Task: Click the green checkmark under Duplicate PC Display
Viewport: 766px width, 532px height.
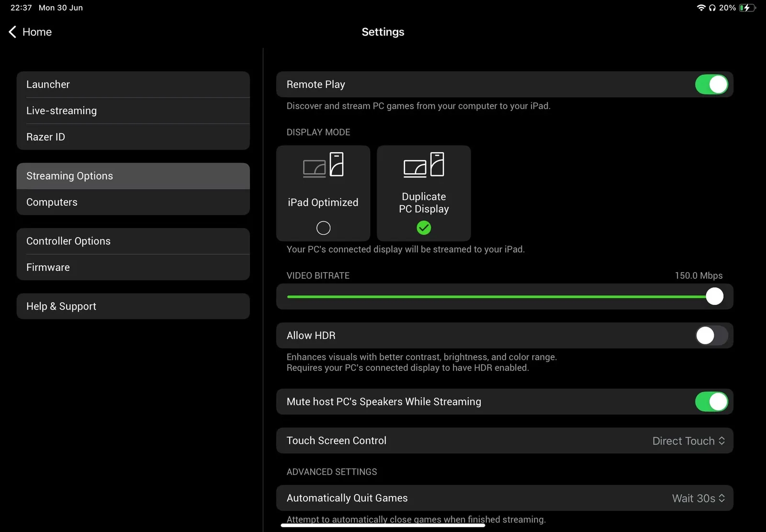Action: [424, 228]
